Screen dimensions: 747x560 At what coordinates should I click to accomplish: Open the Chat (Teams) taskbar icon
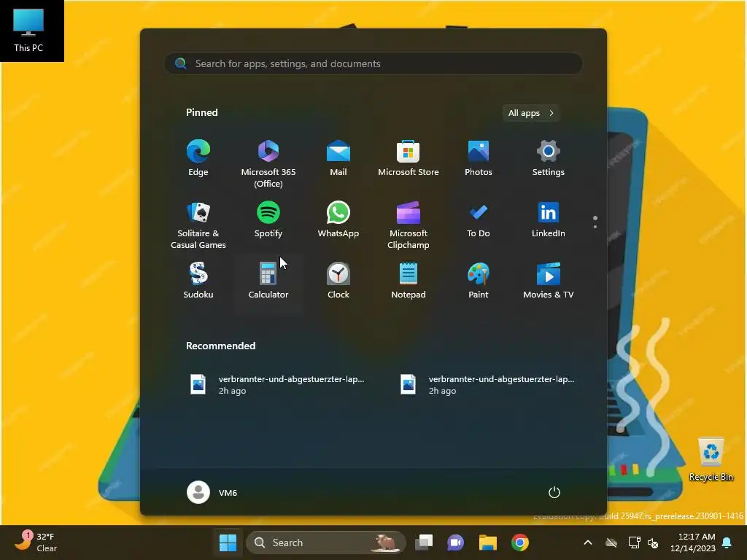[455, 542]
